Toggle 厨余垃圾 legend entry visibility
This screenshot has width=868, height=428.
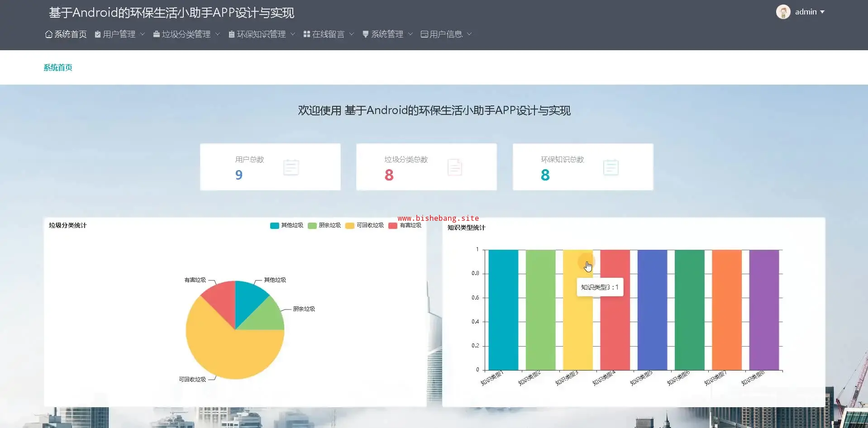324,225
